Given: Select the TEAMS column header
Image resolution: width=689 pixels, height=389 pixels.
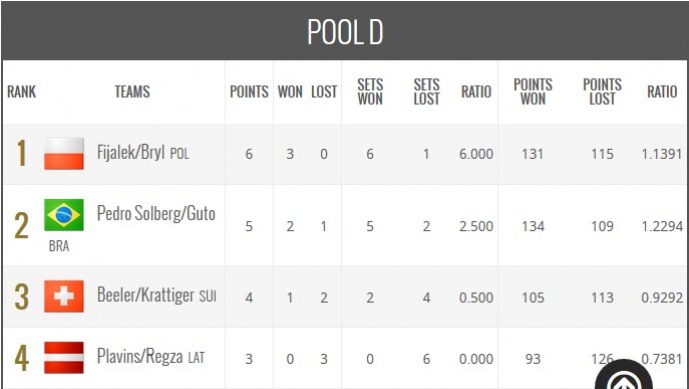Looking at the screenshot, I should 132,91.
